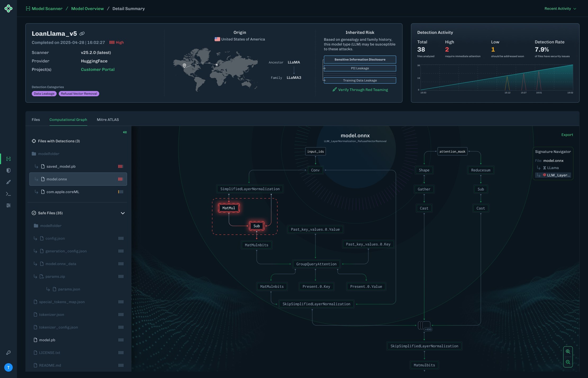This screenshot has height=378, width=588.
Task: Open the terminal prompt sidebar icon
Action: tap(8, 194)
